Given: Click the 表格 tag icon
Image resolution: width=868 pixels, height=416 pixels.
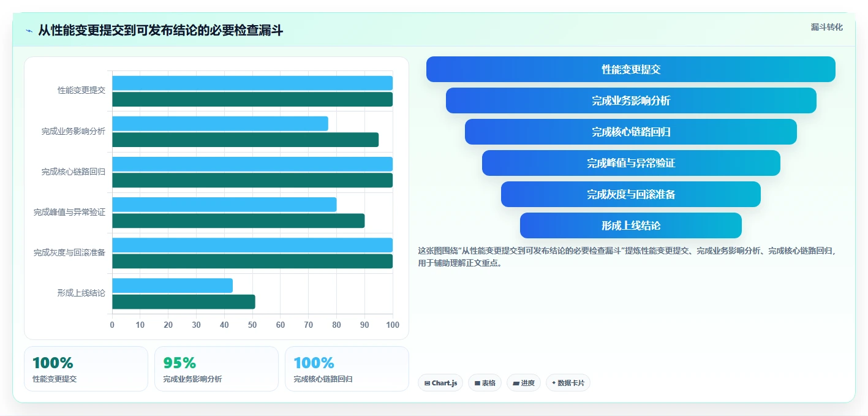Looking at the screenshot, I should coord(477,384).
